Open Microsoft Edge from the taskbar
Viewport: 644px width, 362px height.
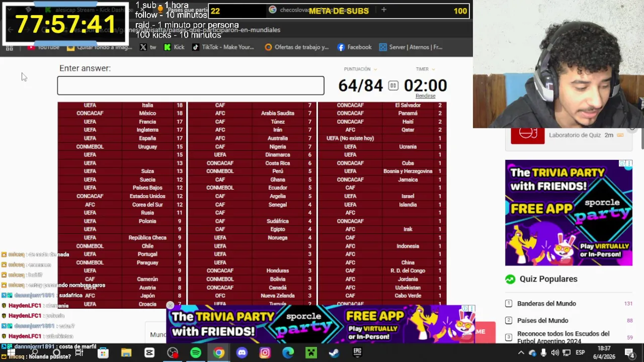point(288,353)
